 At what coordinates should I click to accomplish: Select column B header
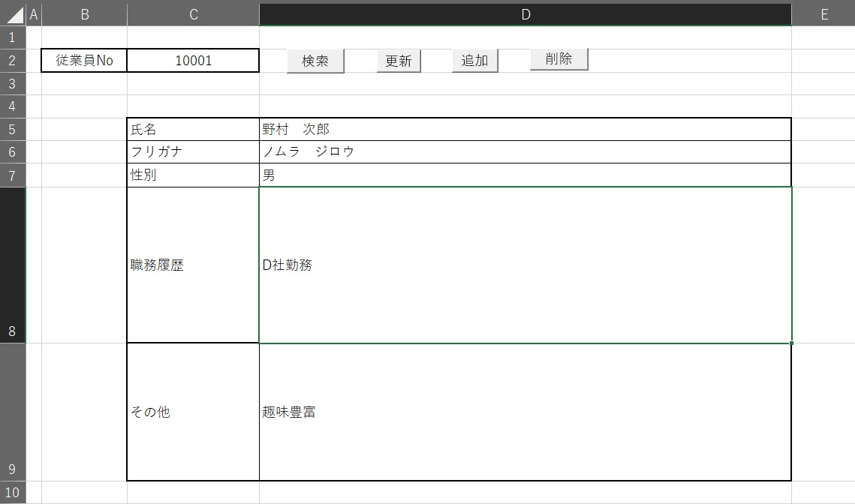click(84, 14)
